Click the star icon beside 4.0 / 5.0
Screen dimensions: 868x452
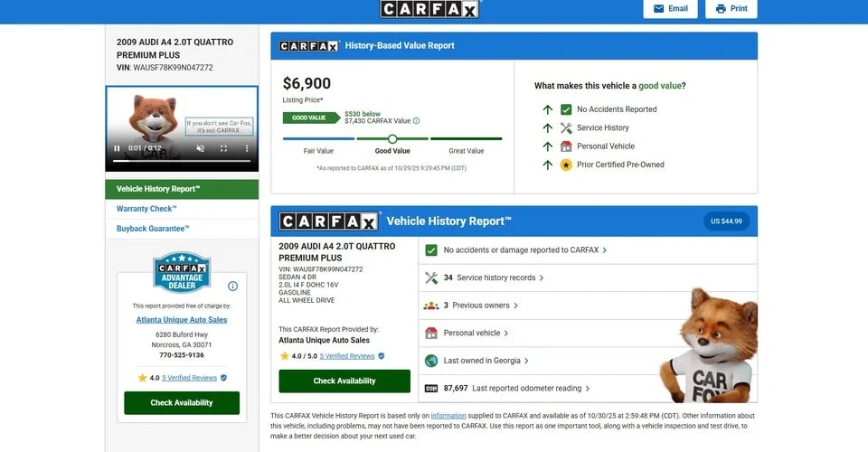pyautogui.click(x=285, y=356)
